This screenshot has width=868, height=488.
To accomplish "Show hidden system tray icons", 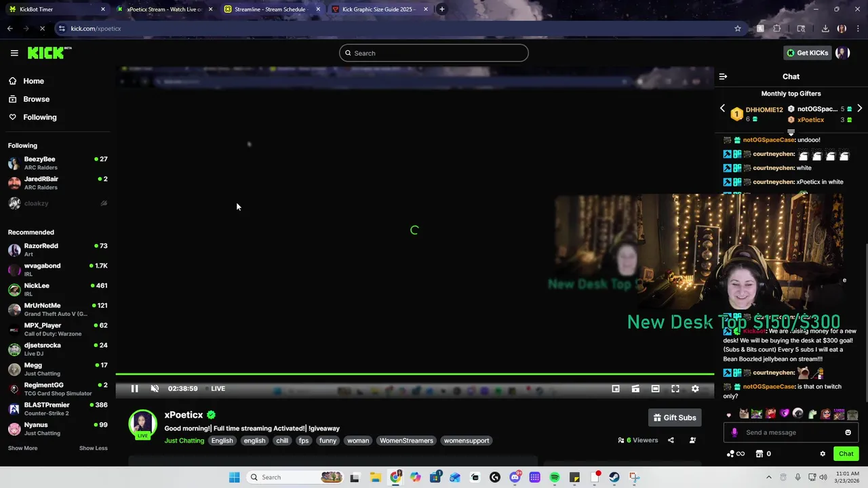I will point(768,477).
